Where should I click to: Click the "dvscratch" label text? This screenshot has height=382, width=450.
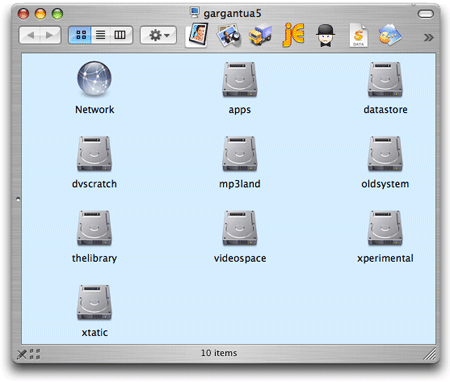click(x=94, y=184)
